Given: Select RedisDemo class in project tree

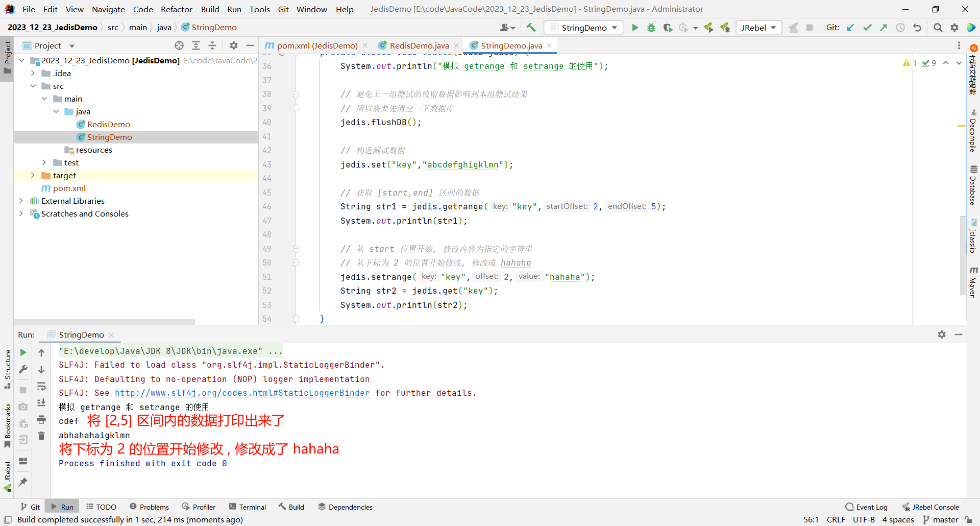Looking at the screenshot, I should click(108, 124).
